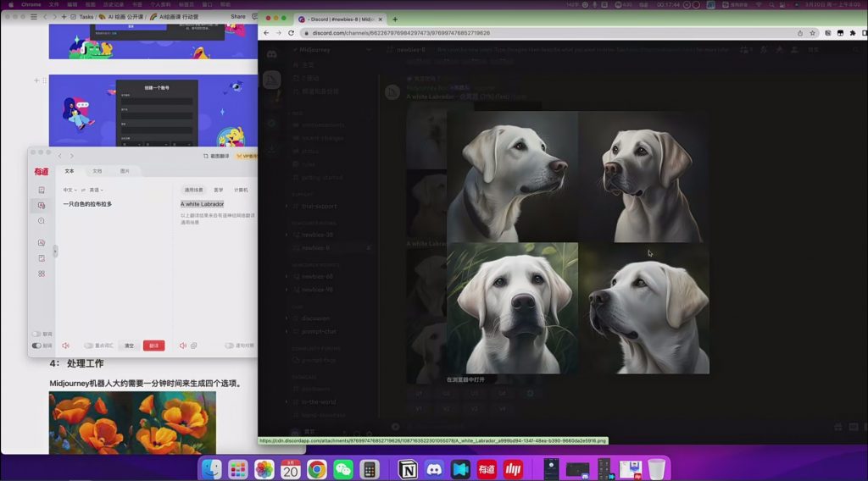Click top-left Labrador image
Viewport: 868px width, 481px height.
click(x=513, y=177)
